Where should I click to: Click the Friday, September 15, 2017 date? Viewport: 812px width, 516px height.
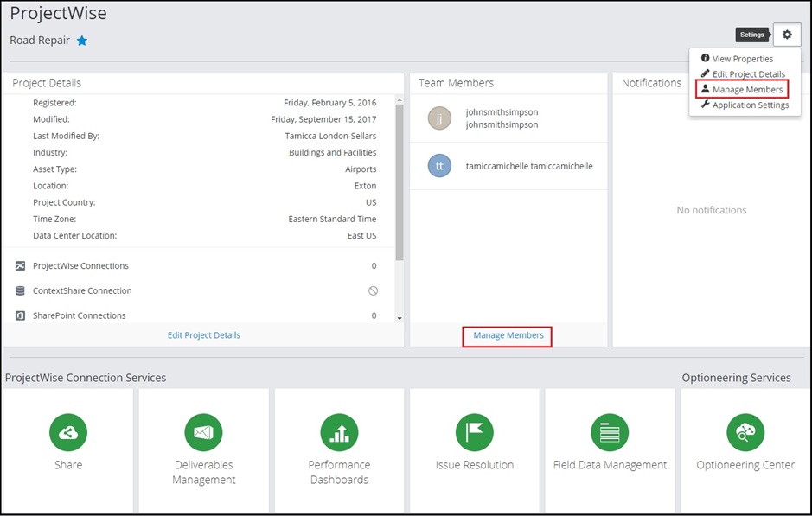click(323, 119)
